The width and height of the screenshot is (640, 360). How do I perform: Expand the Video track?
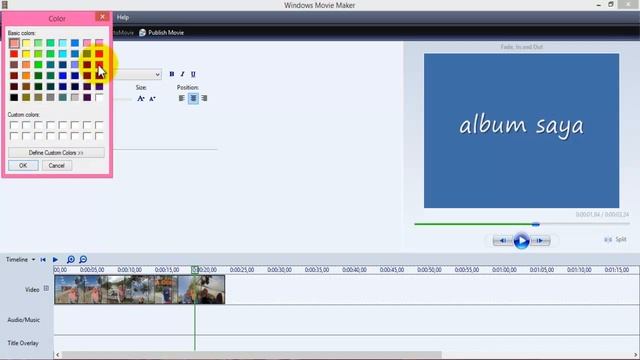click(46, 288)
